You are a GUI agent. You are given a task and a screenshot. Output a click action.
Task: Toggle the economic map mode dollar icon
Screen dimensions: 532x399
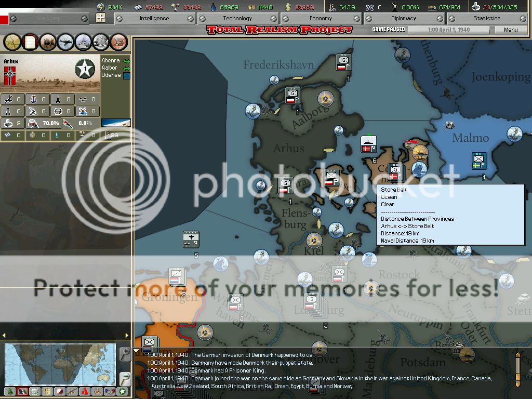pos(47,391)
